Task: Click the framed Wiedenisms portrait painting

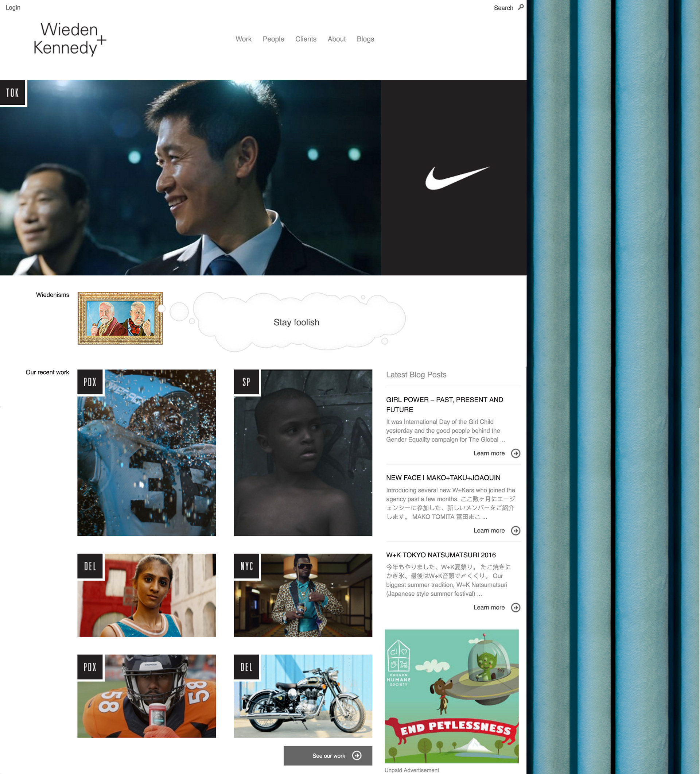Action: pyautogui.click(x=120, y=318)
